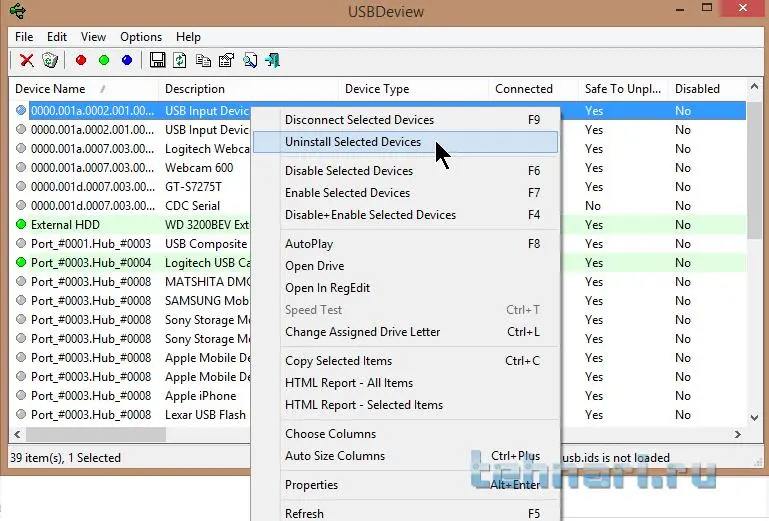This screenshot has width=769, height=521.
Task: Open Properties from the context menu
Action: coord(405,485)
